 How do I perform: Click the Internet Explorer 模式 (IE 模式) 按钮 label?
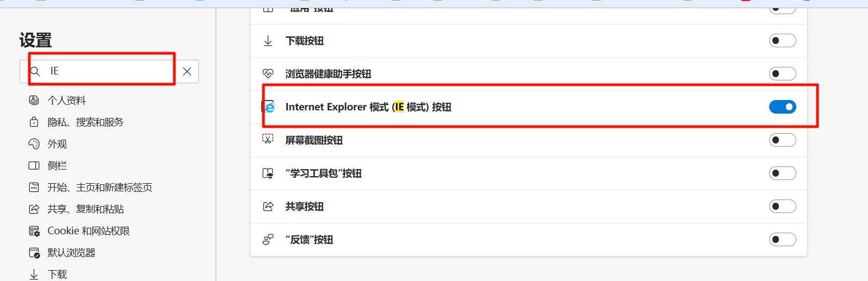pyautogui.click(x=368, y=107)
